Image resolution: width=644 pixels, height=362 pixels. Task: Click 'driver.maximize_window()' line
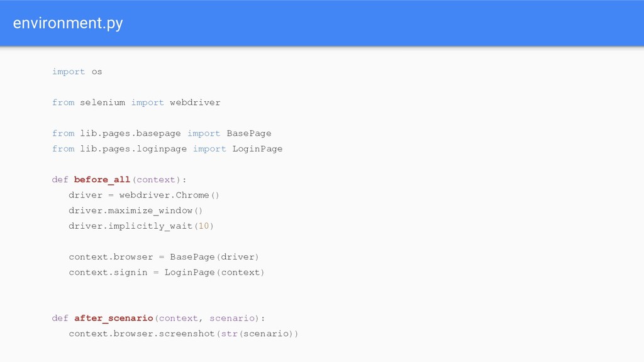point(136,211)
